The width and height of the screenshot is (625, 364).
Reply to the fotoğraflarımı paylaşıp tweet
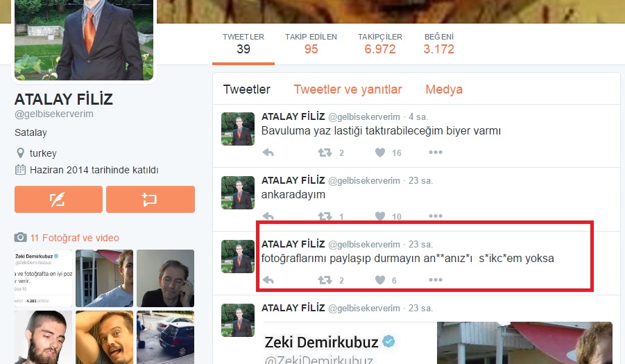[268, 280]
